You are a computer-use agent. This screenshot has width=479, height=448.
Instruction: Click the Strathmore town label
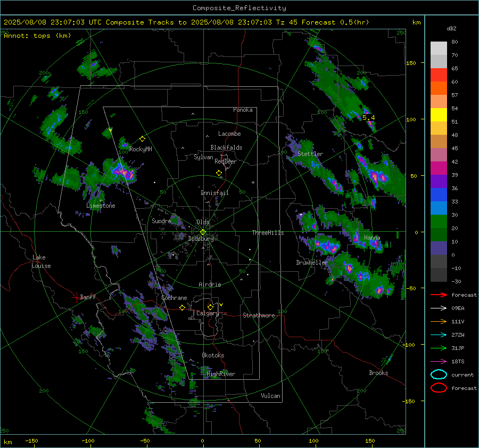(259, 315)
